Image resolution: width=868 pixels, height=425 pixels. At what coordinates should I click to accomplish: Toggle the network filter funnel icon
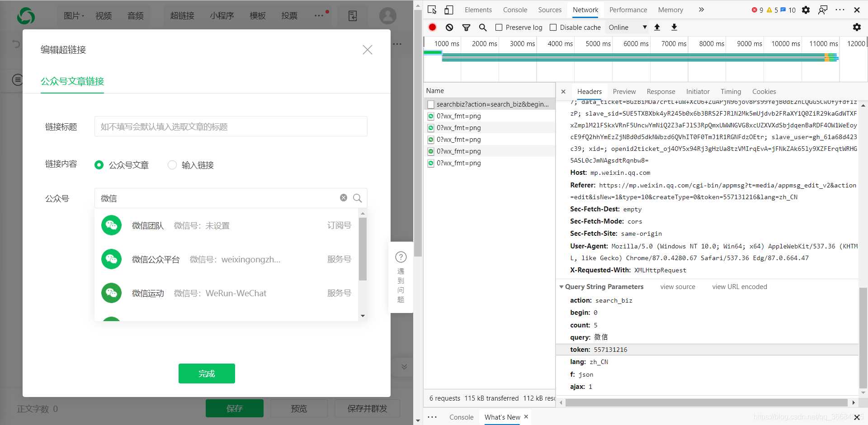pos(466,28)
